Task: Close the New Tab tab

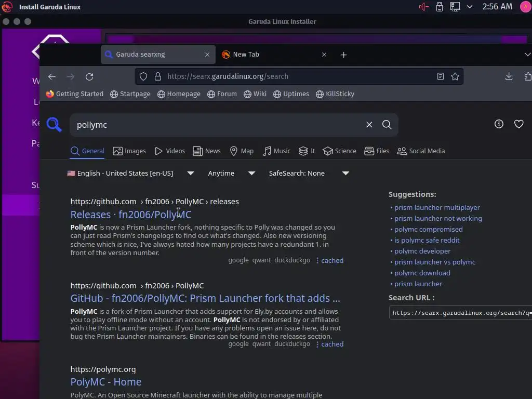Action: pos(324,55)
